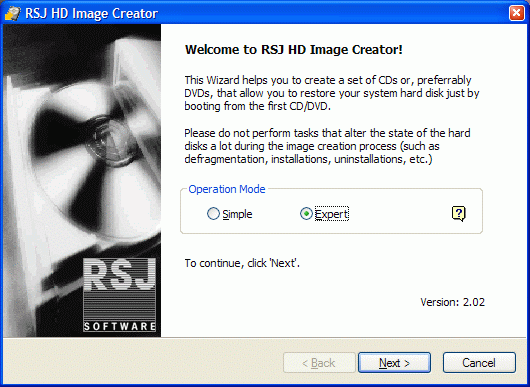Click the 'Version: 2.02' text

pyautogui.click(x=453, y=302)
